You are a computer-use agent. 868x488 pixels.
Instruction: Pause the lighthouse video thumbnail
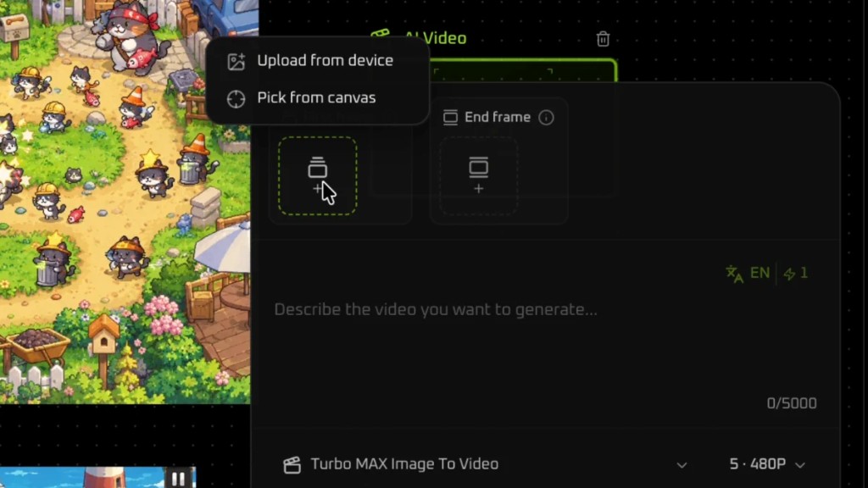pyautogui.click(x=178, y=479)
